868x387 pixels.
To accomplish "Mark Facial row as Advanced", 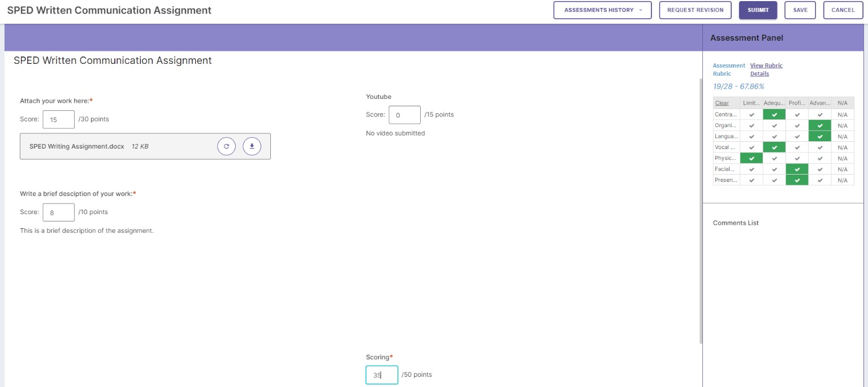I will 820,169.
